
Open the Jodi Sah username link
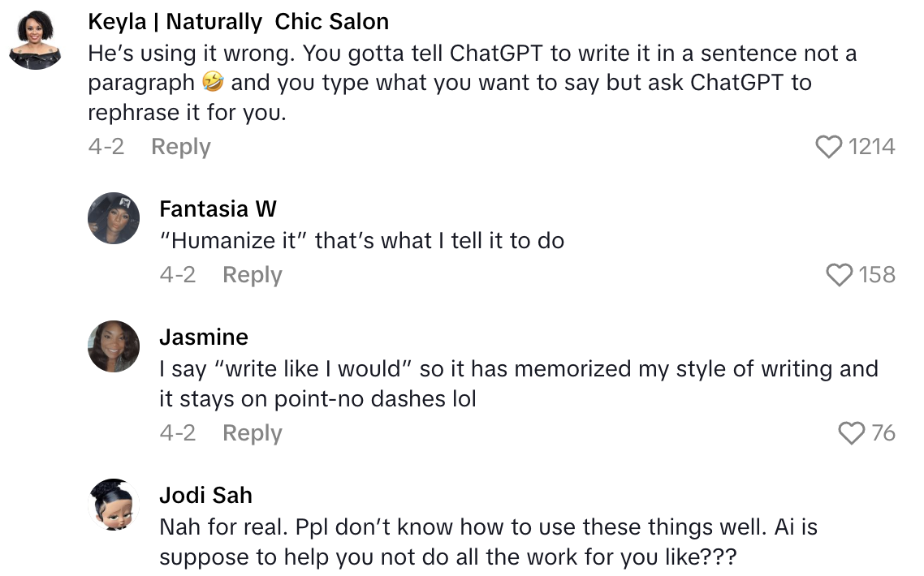pos(205,495)
